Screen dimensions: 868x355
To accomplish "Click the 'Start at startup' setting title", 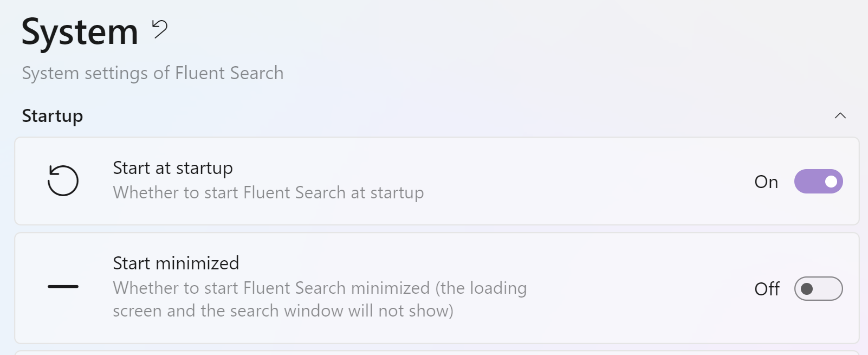I will 172,168.
